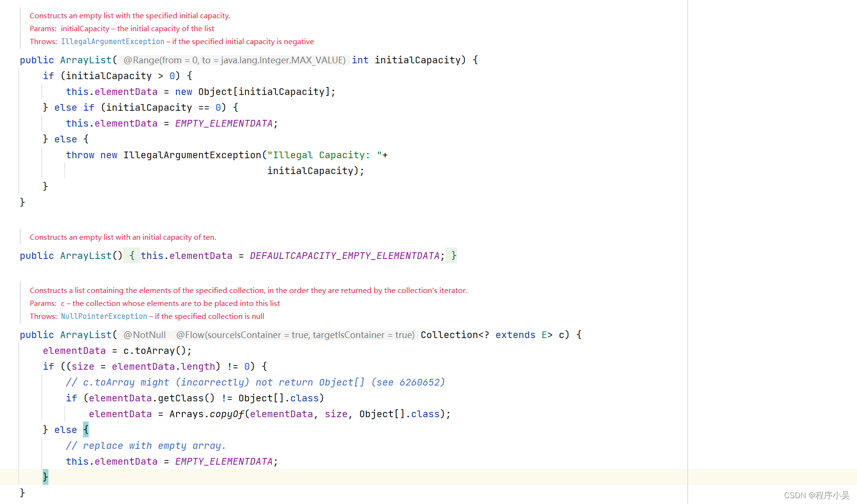Image resolution: width=857 pixels, height=504 pixels.
Task: Click "new Object[initialCapacity];" expression
Action: coord(255,92)
